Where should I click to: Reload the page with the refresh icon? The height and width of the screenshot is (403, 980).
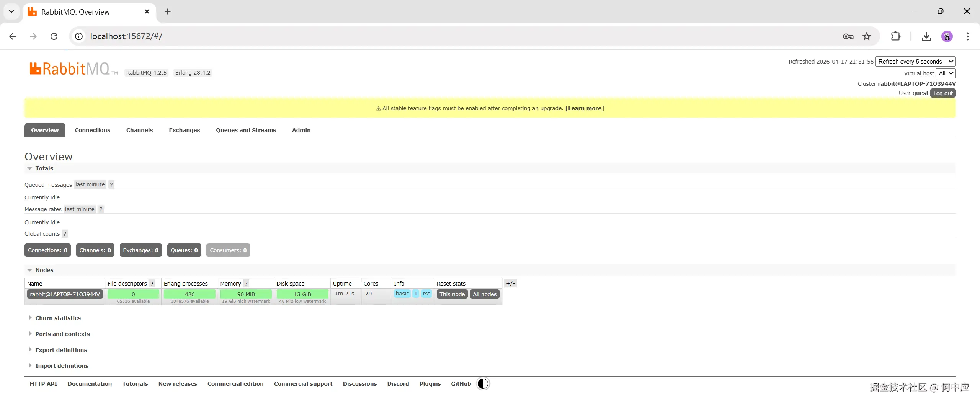click(x=54, y=36)
